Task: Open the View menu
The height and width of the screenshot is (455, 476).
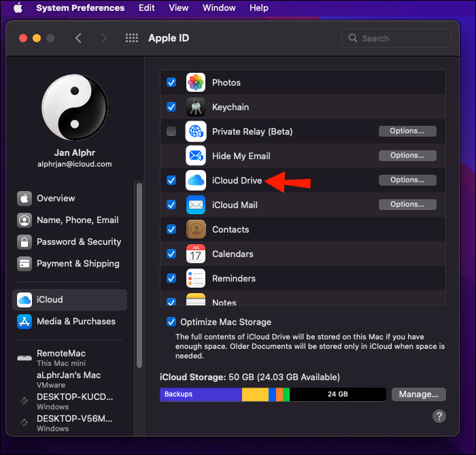Action: pyautogui.click(x=179, y=8)
